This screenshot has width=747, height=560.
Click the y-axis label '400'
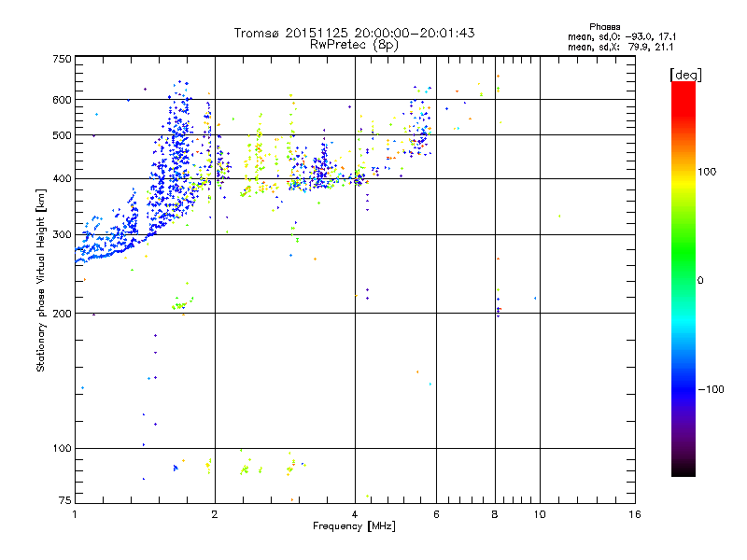tap(63, 178)
